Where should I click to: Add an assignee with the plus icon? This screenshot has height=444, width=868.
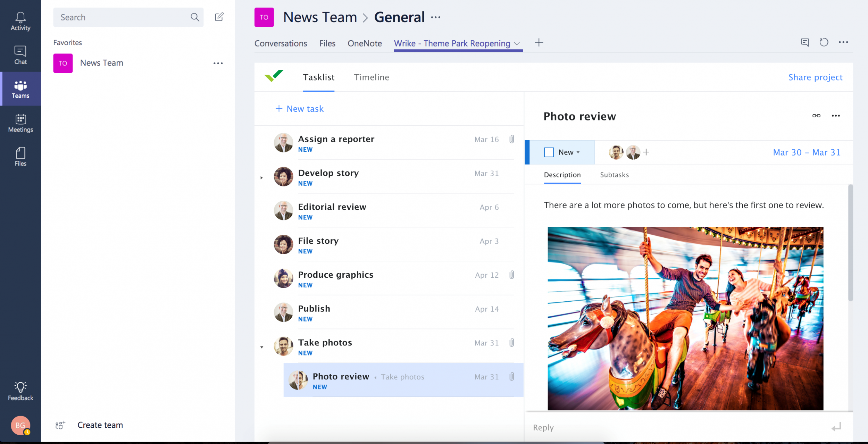646,152
